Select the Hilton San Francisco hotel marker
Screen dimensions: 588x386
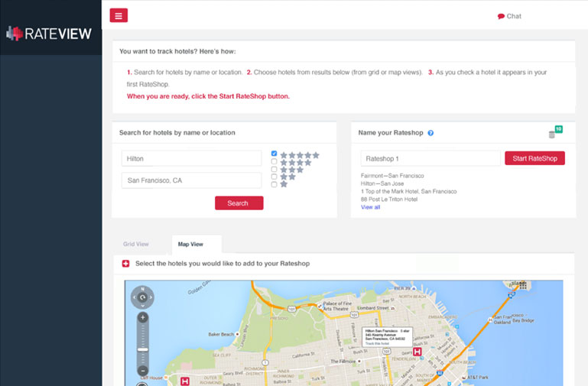pos(417,352)
